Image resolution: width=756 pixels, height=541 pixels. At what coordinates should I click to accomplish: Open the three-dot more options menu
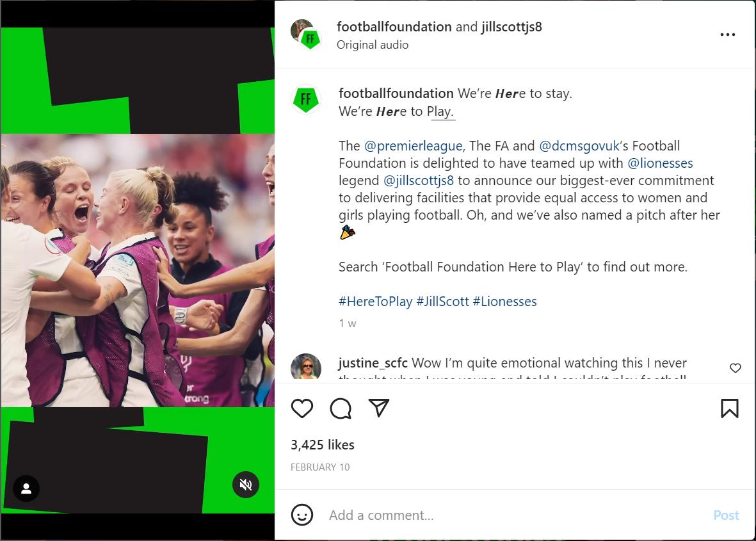pyautogui.click(x=728, y=35)
